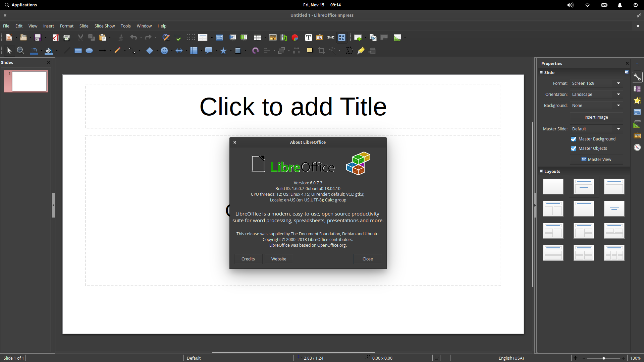Click the Print icon in toolbar
The image size is (644, 362).
click(x=67, y=38)
